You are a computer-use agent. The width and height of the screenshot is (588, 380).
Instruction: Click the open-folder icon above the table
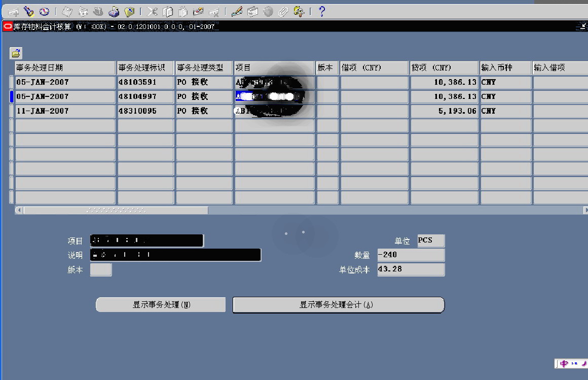coord(16,53)
